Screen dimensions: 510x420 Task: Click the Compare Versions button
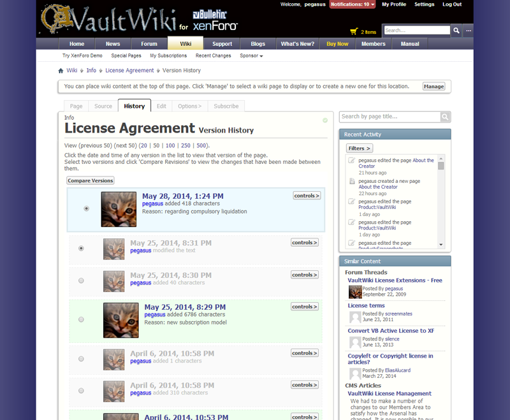point(91,181)
